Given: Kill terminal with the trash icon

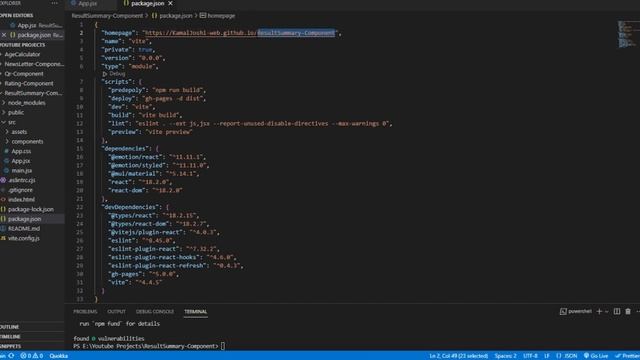Looking at the screenshot, I should (628, 311).
